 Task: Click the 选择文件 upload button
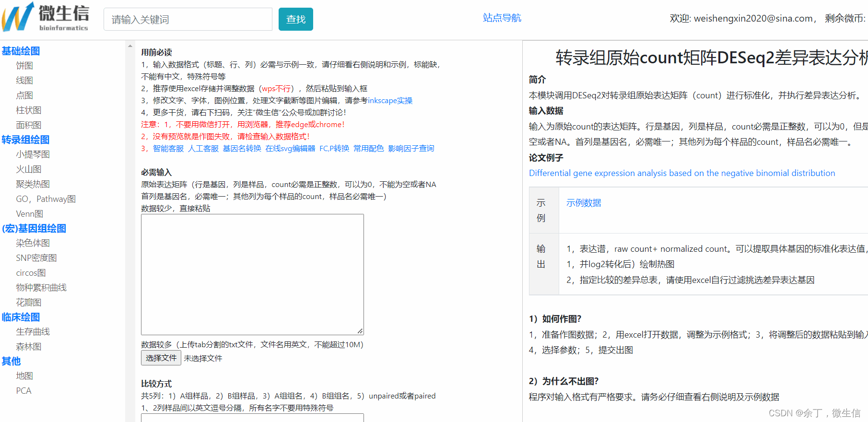161,358
